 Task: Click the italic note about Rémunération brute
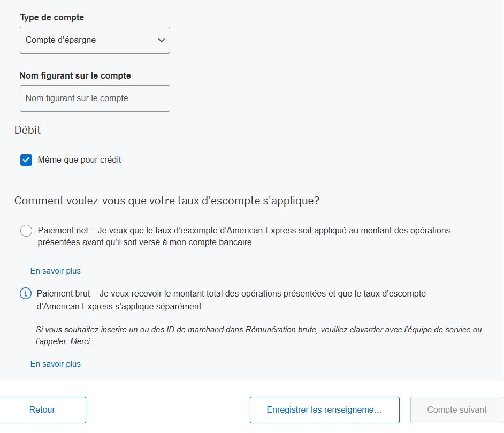click(258, 336)
